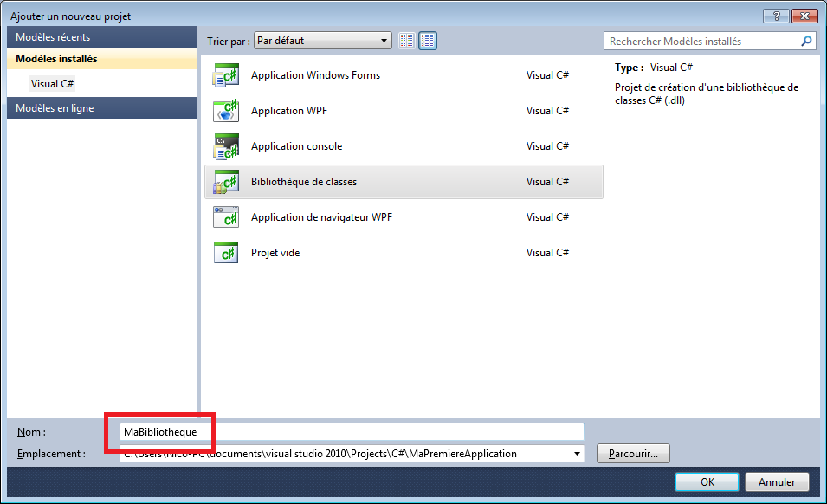Click the search magnifier icon
This screenshot has height=504, width=827.
click(806, 41)
